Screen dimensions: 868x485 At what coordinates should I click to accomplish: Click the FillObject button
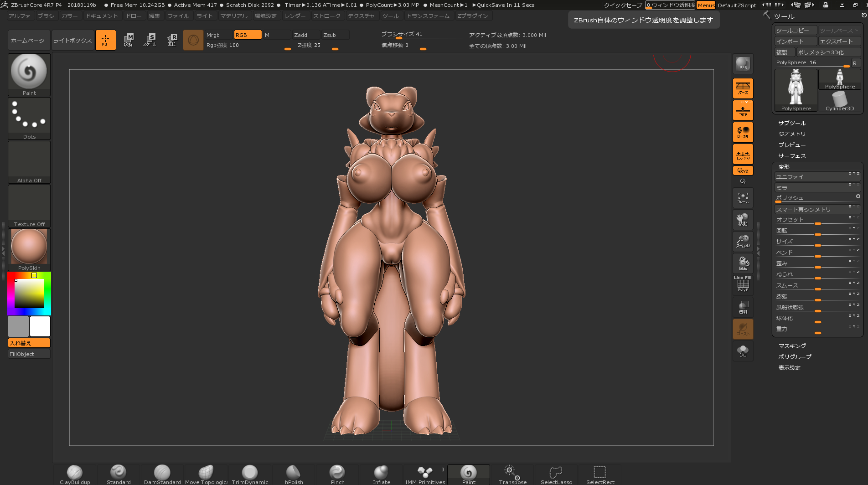click(x=29, y=354)
